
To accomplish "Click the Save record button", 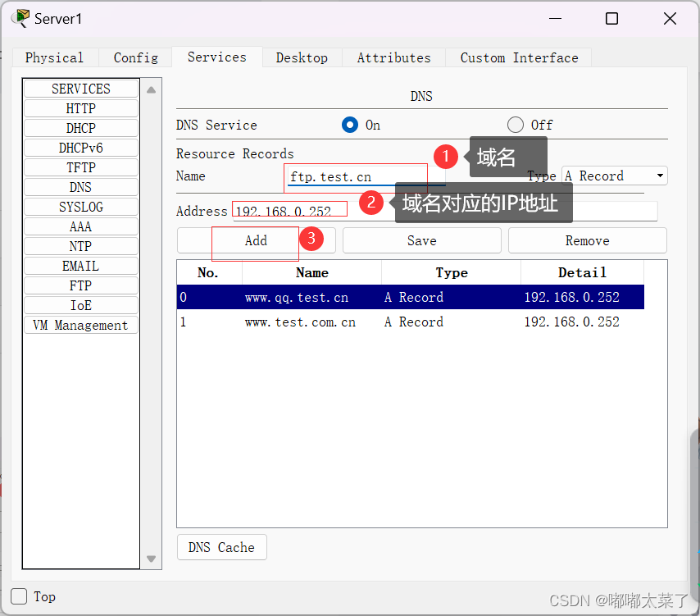I will (x=422, y=241).
